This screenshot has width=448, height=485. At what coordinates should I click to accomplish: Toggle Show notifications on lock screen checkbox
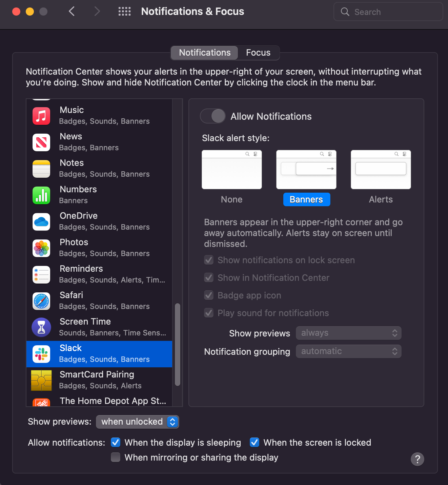click(209, 260)
